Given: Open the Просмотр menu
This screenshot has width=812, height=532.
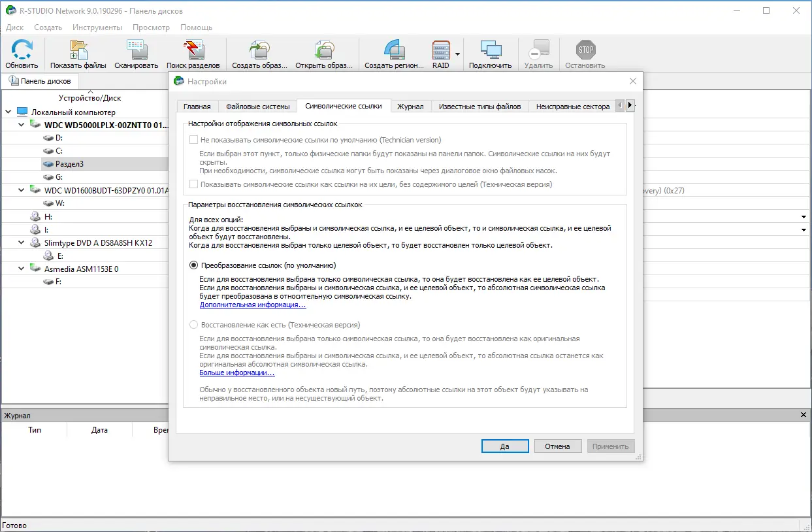Looking at the screenshot, I should click(x=151, y=27).
